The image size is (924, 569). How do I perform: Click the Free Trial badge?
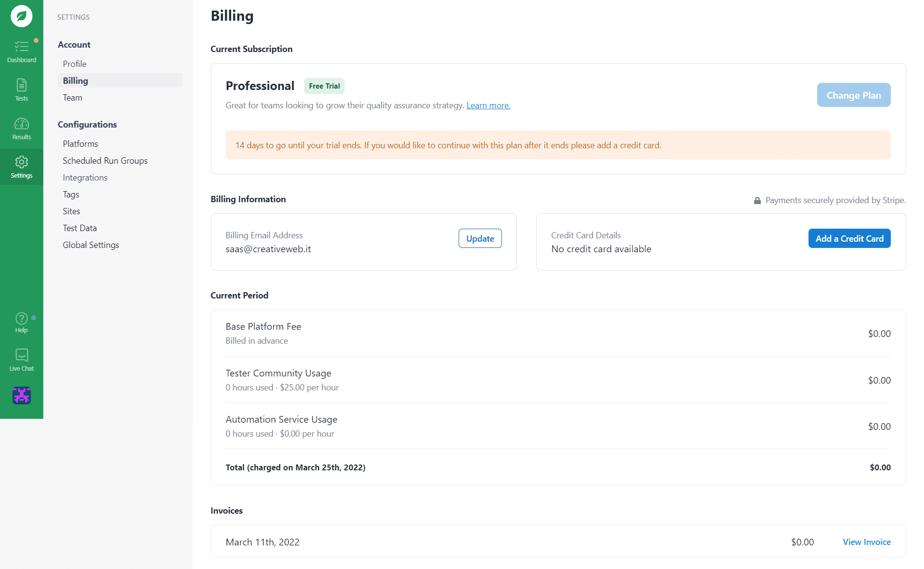324,86
